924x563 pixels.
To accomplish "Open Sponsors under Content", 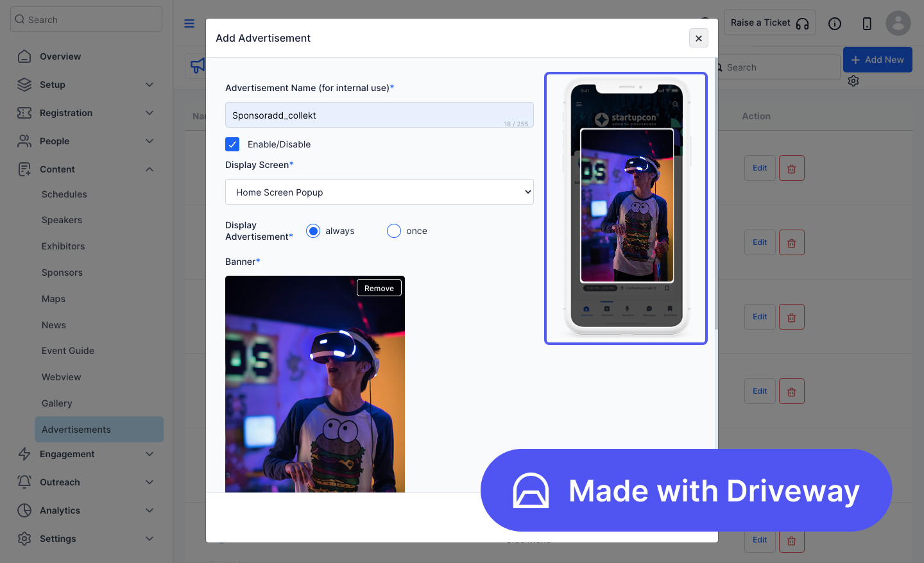I will click(62, 273).
